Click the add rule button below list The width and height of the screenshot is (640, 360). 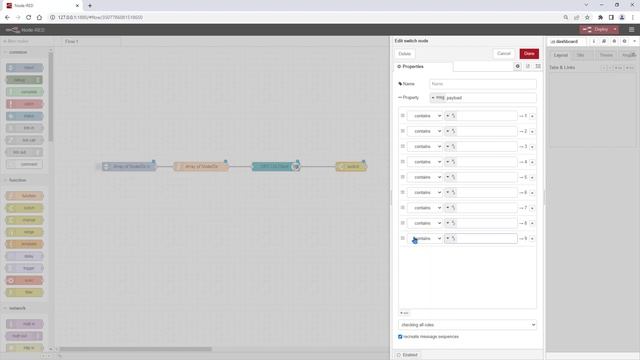404,313
